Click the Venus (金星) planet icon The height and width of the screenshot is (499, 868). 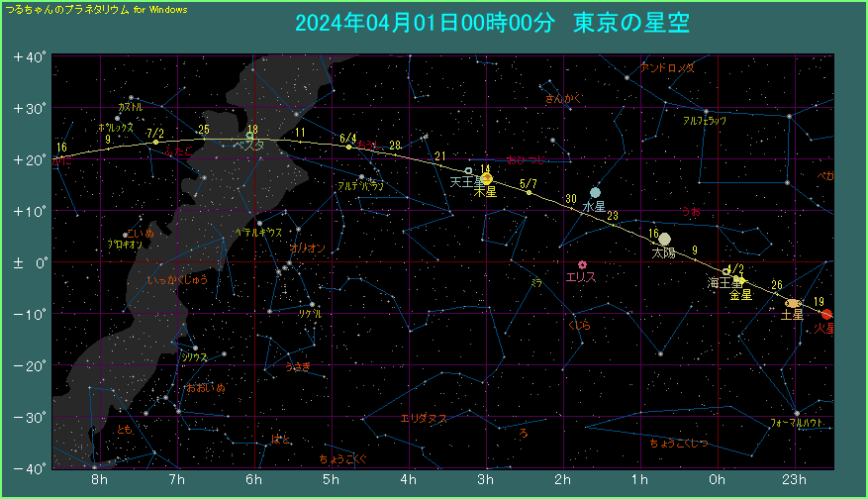[x=734, y=281]
